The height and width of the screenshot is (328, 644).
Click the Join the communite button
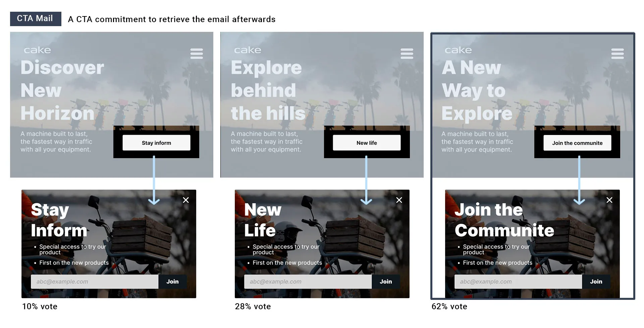[577, 143]
